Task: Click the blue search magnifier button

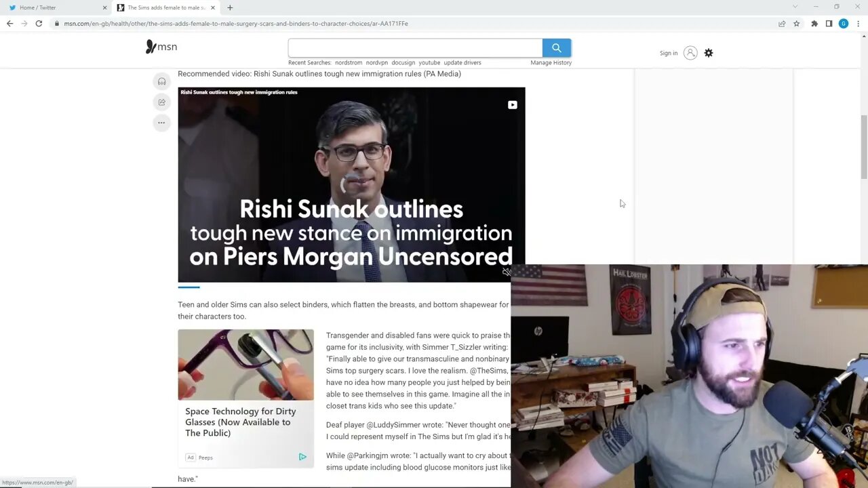Action: 557,47
